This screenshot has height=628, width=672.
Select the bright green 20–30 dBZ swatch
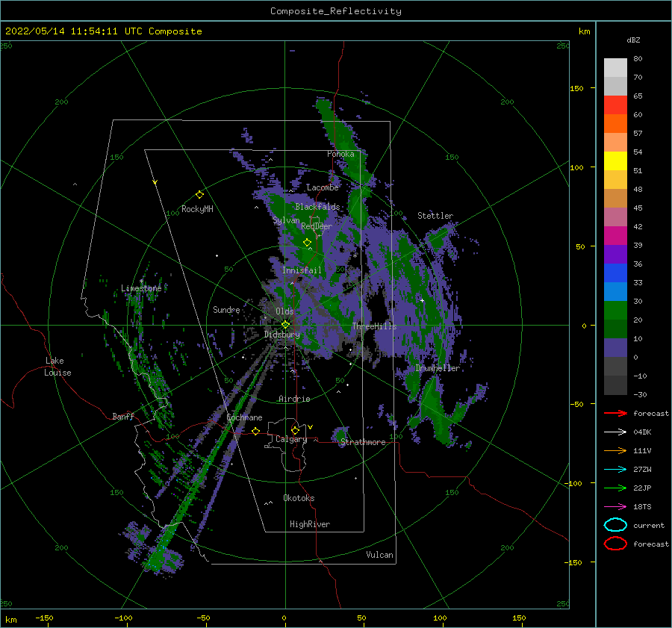click(615, 310)
